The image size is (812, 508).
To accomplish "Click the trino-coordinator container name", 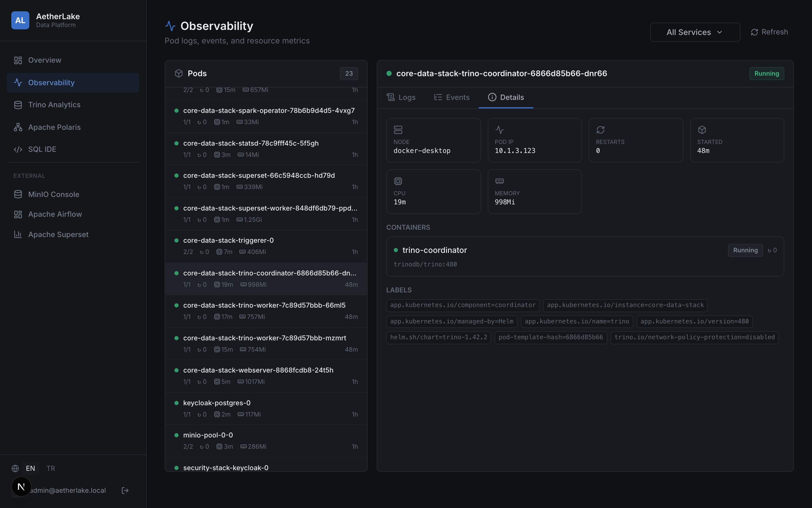I will click(x=434, y=250).
